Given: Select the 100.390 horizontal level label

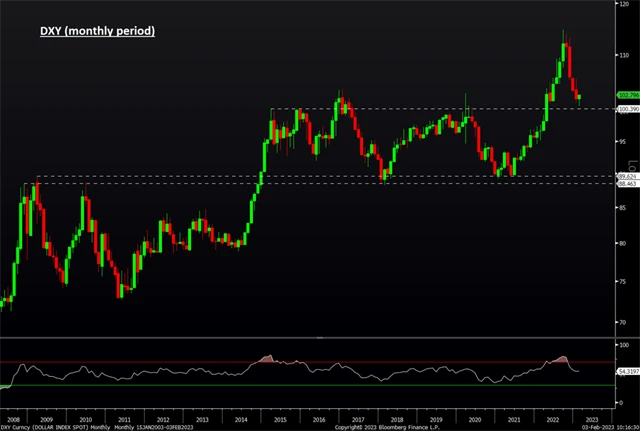Looking at the screenshot, I should pos(629,109).
